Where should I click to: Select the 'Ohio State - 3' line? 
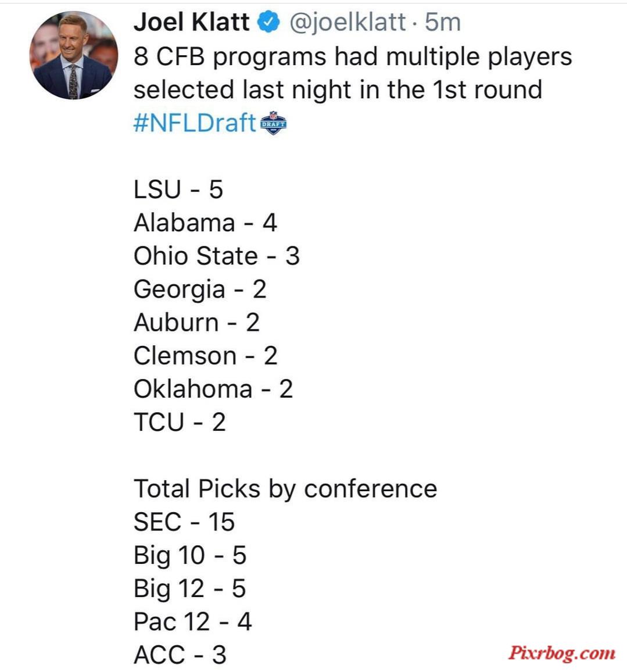(216, 256)
